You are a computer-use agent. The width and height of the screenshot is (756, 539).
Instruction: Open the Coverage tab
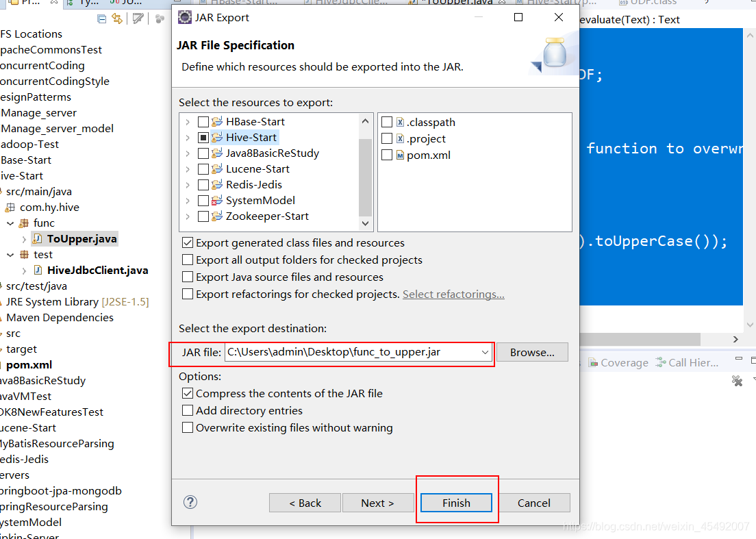pyautogui.click(x=618, y=362)
